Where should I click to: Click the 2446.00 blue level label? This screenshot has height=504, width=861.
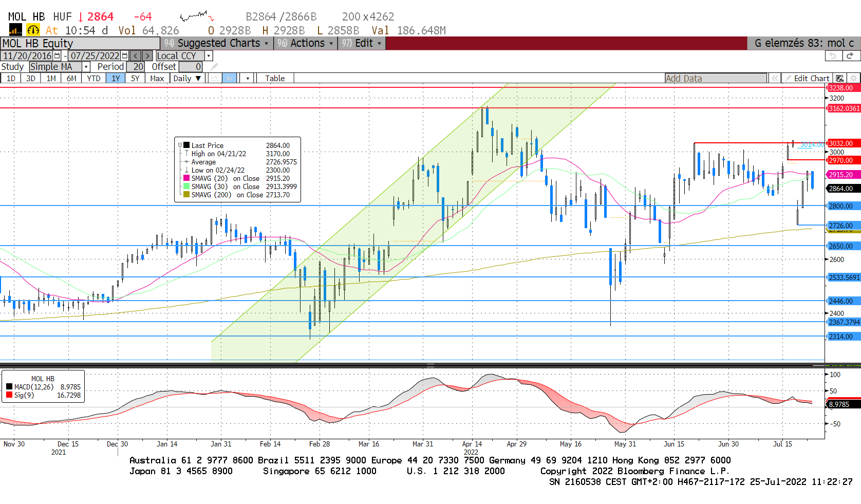pos(843,301)
